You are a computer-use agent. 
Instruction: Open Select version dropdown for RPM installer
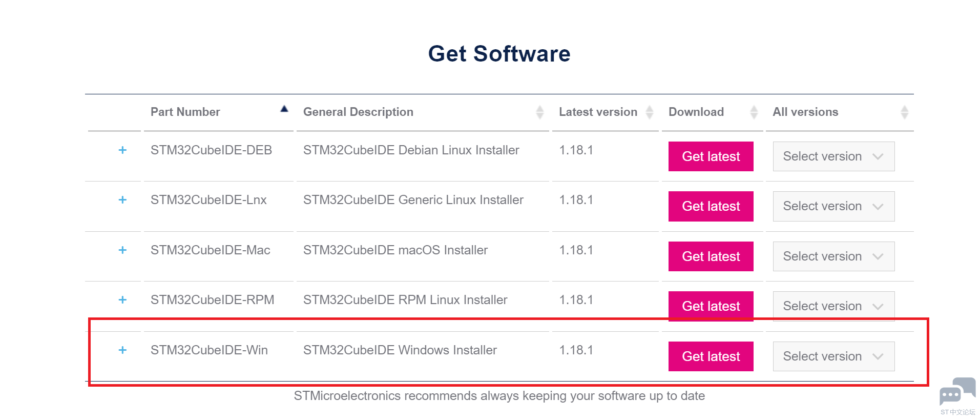click(833, 306)
